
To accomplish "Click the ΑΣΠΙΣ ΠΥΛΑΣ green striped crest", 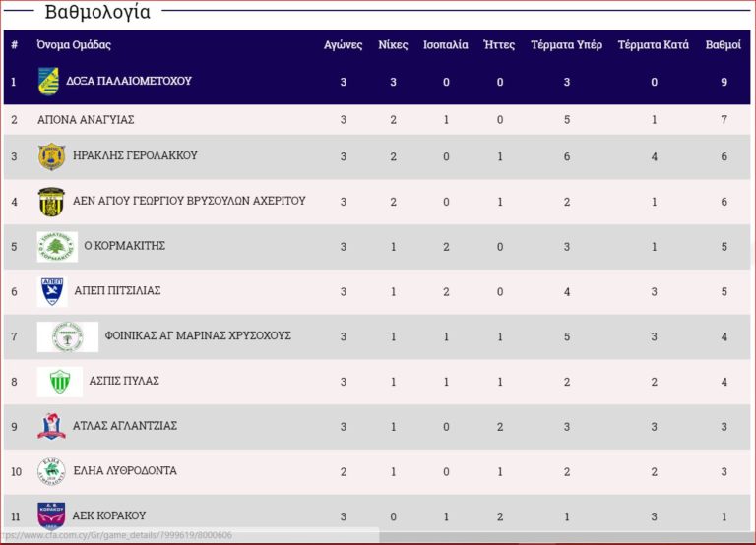I will [59, 382].
